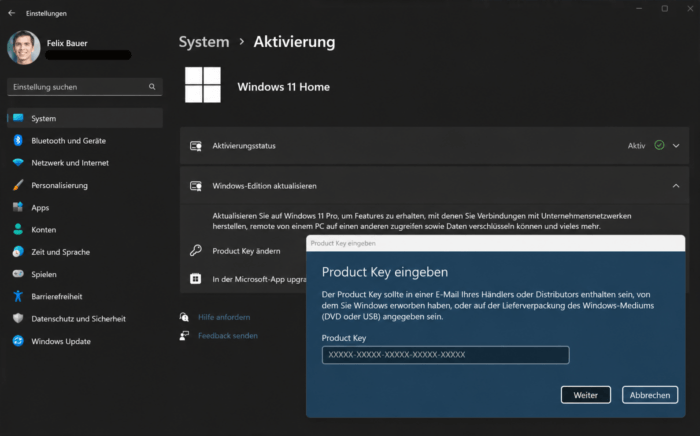Open Bluetooth und Geräte icon
The image size is (700, 436).
[18, 140]
